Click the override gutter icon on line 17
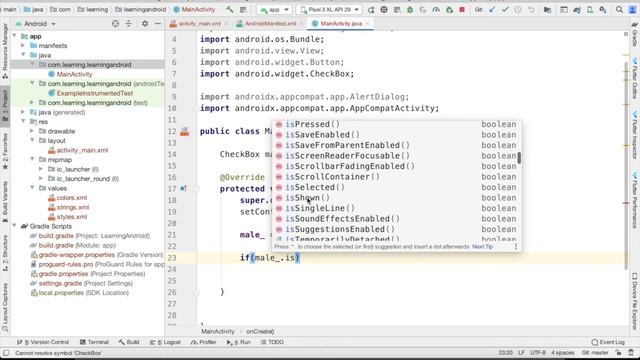The image size is (640, 360). [x=184, y=189]
